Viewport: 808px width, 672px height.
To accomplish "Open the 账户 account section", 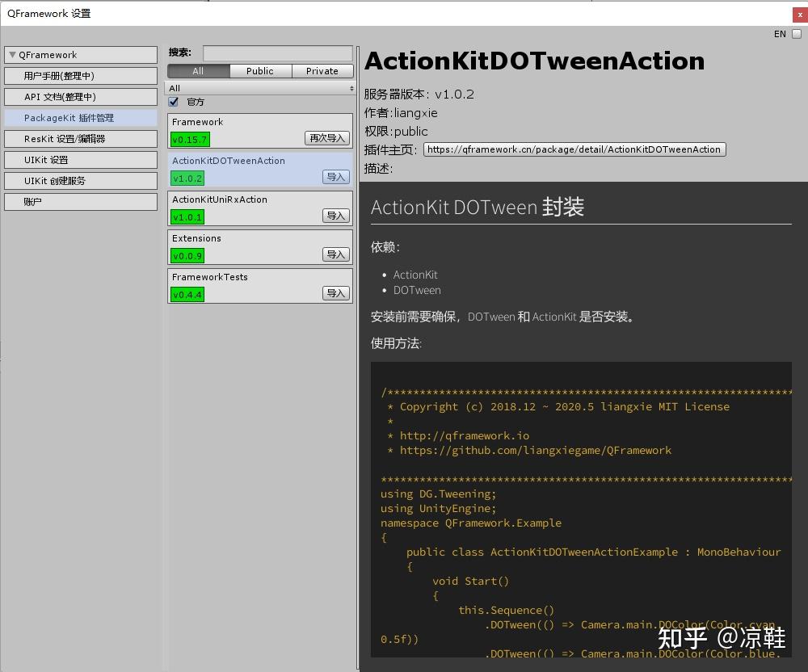I will (x=81, y=201).
